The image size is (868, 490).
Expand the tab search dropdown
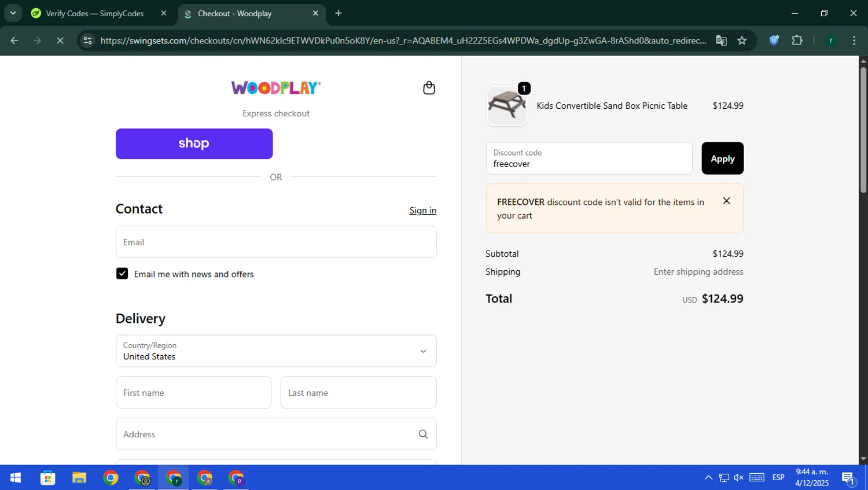[x=13, y=13]
